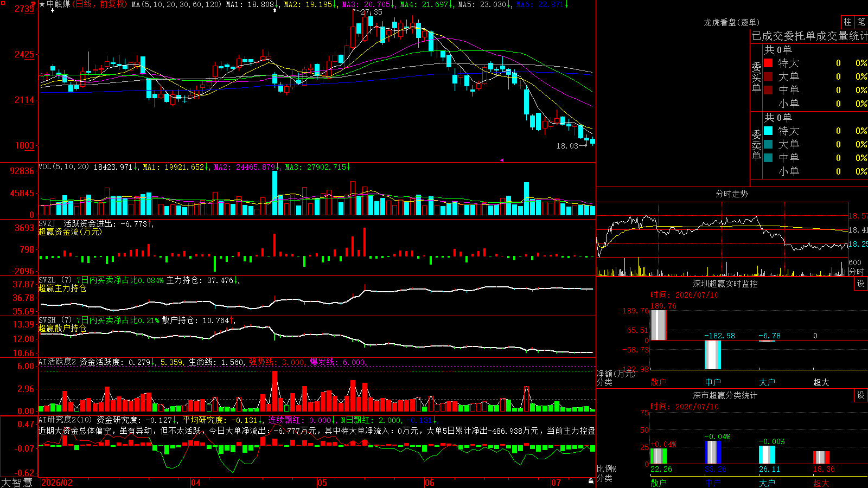Select 散户 category in 深圳超赢实时监控 chart
The image size is (868, 488).
659,382
